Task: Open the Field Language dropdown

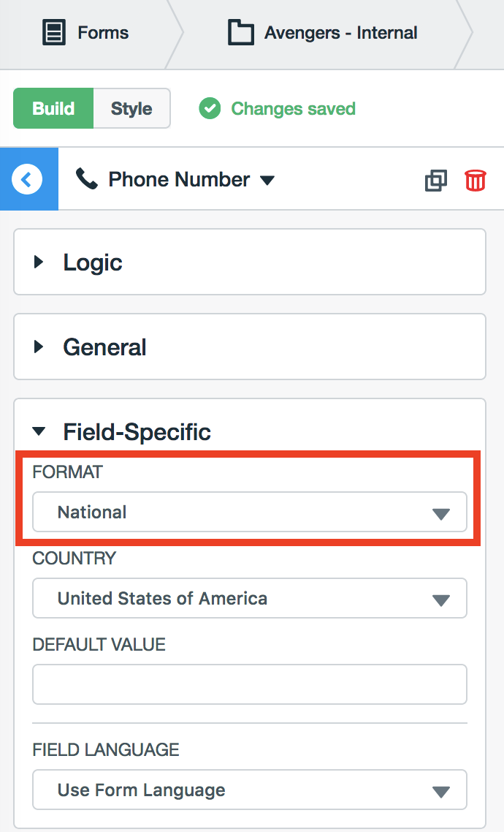Action: coord(250,790)
